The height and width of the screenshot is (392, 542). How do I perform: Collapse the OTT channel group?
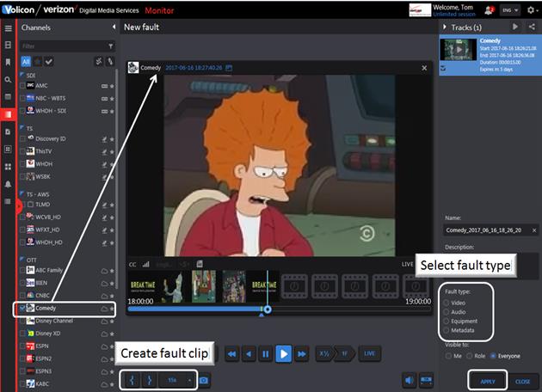click(x=22, y=260)
